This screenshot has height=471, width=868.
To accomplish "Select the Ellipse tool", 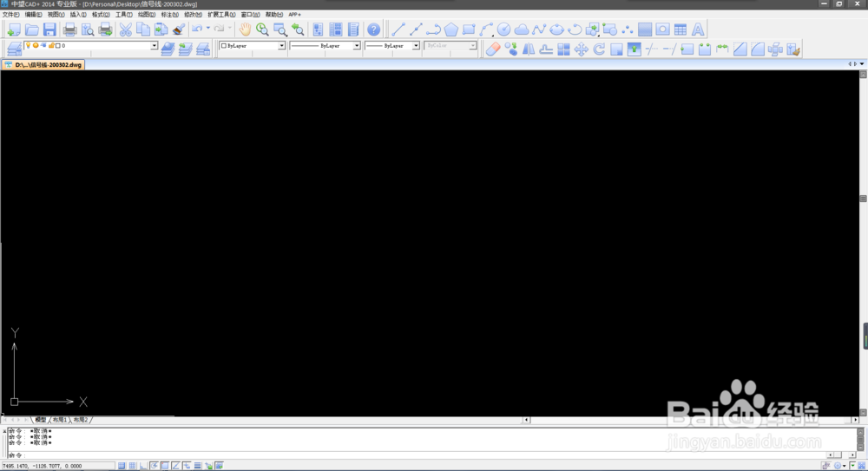I will coord(557,29).
